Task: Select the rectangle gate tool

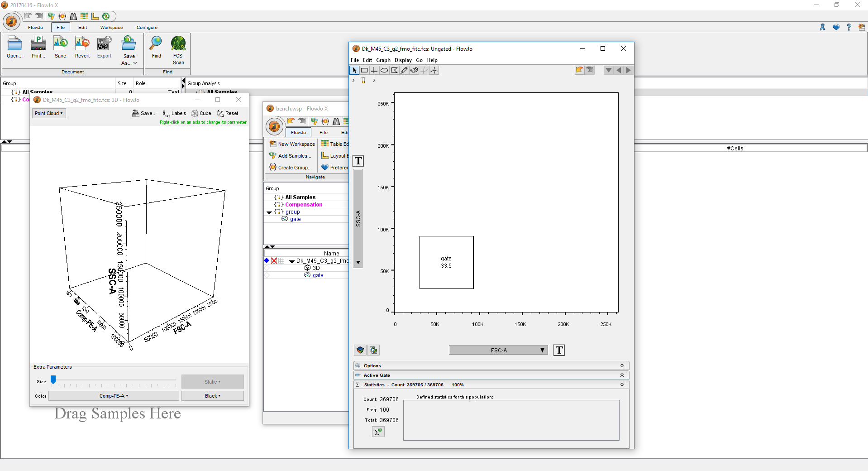Action: coord(364,70)
